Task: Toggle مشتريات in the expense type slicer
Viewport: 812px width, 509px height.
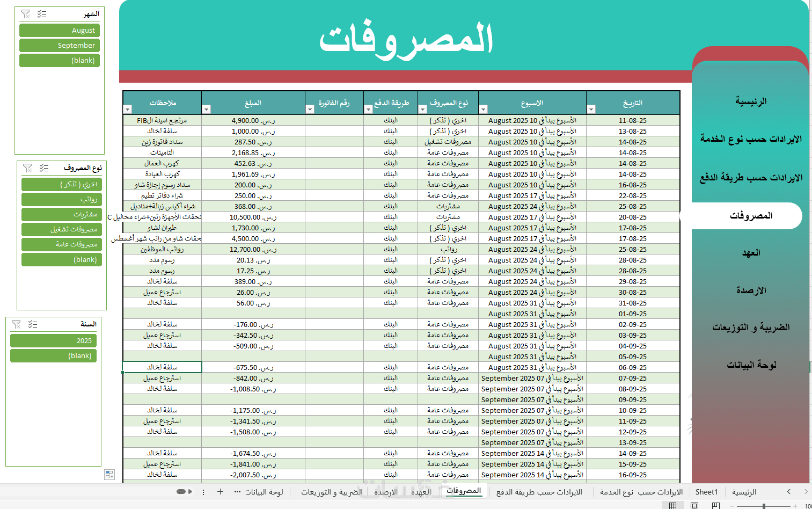Action: 62,214
